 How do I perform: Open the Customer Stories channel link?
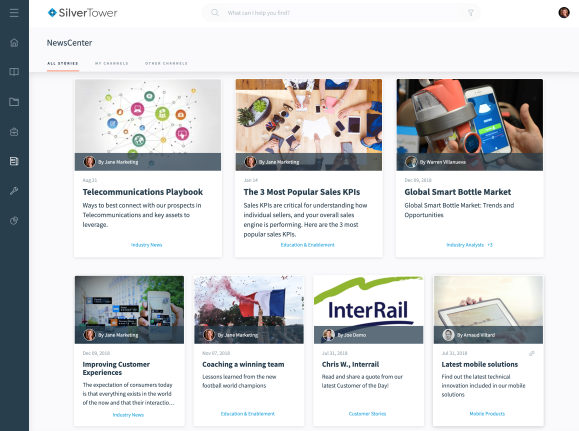point(367,414)
